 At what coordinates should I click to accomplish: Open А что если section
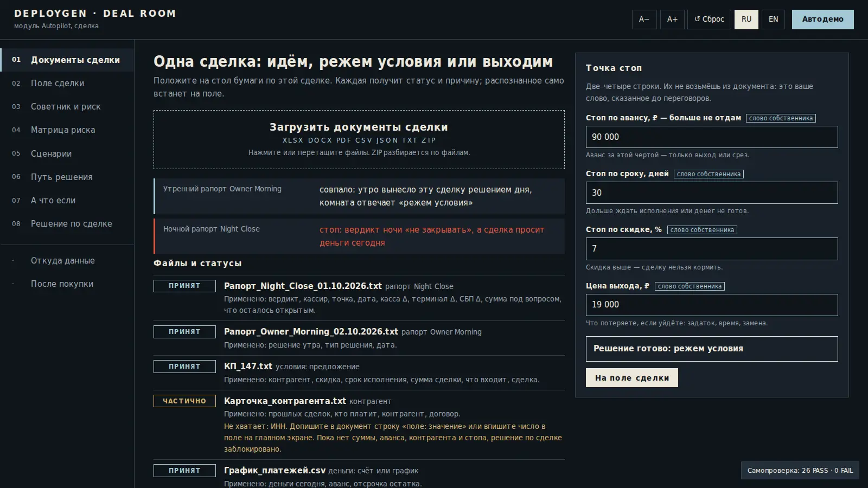(x=67, y=200)
